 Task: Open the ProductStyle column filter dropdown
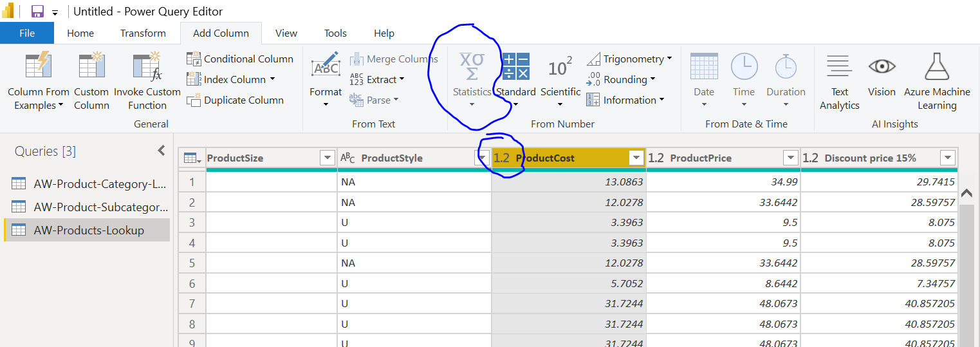[481, 158]
